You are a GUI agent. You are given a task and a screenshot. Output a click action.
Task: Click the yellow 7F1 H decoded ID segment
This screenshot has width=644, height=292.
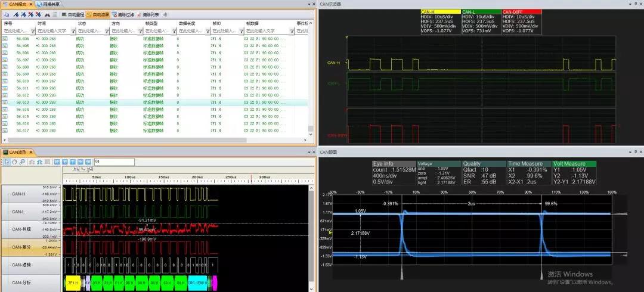(72, 283)
